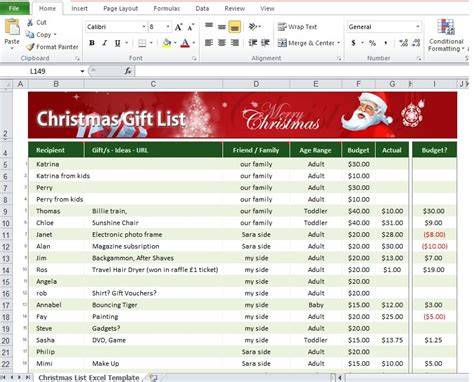Open the insert function fx button
Screen dimensions: 474x382
(128, 71)
